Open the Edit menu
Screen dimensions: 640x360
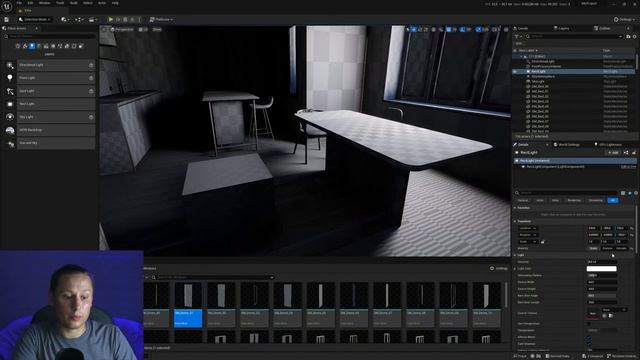coord(30,3)
